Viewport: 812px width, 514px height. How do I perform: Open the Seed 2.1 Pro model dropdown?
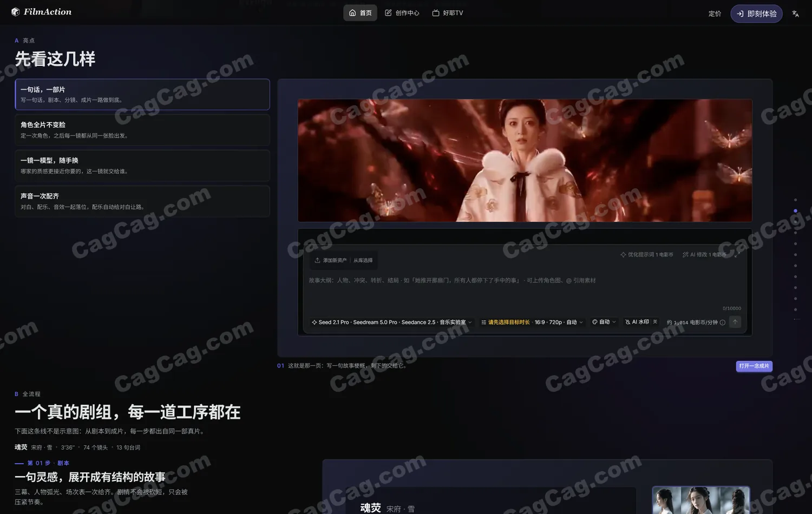pyautogui.click(x=391, y=322)
